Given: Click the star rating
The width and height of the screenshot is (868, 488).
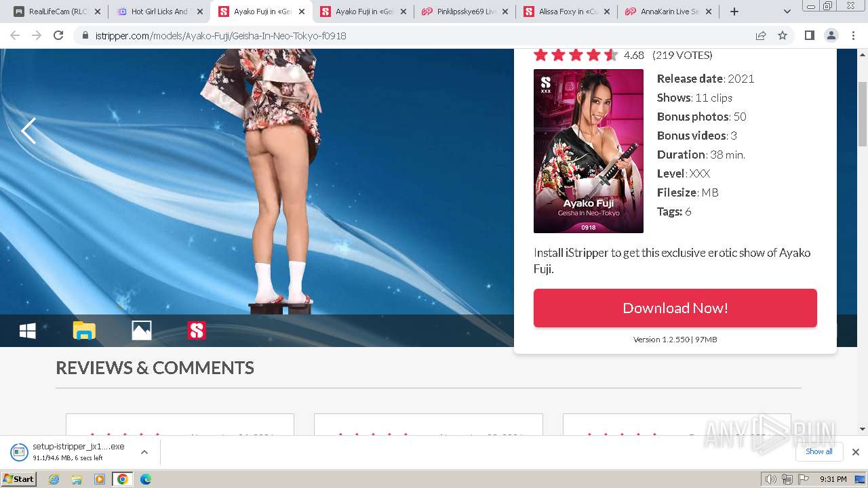Looking at the screenshot, I should [x=575, y=55].
